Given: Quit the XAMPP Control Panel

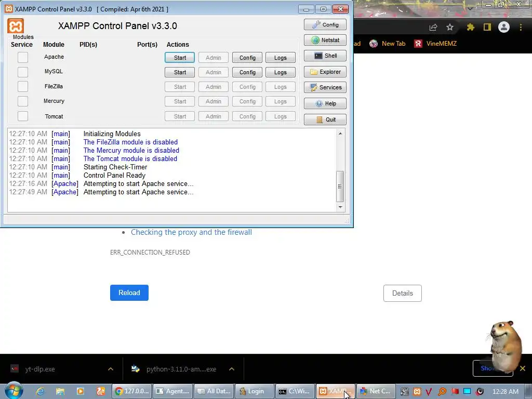Looking at the screenshot, I should coord(325,119).
